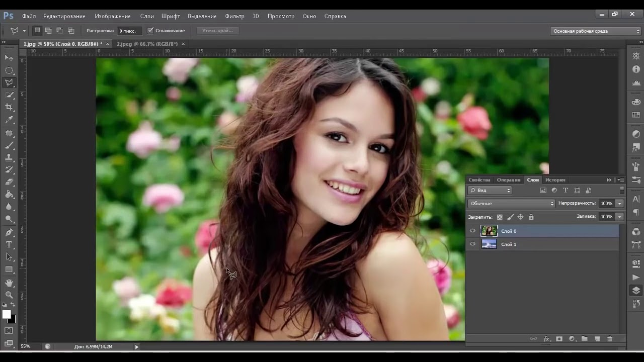This screenshot has width=644, height=362.
Task: Open the Вид layer filter dropdown
Action: click(x=490, y=191)
